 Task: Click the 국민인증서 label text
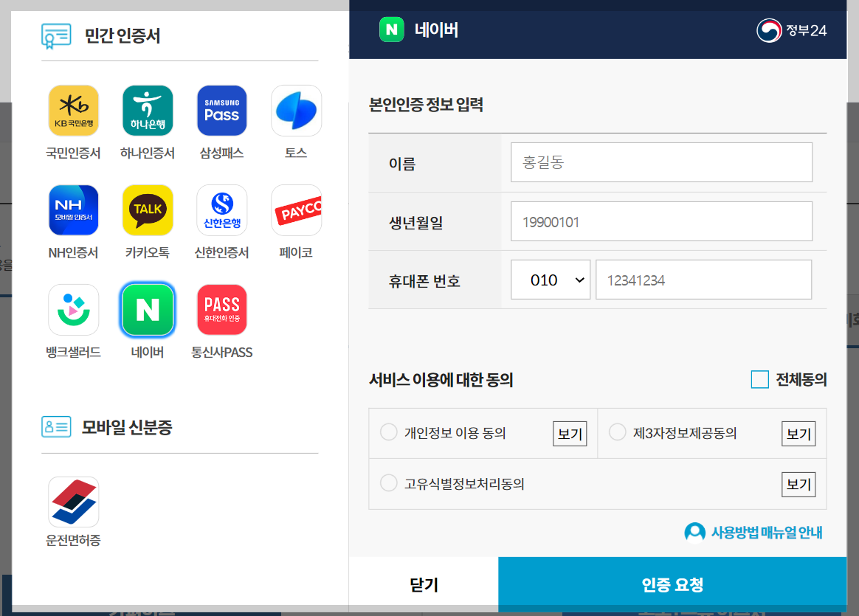tap(73, 153)
